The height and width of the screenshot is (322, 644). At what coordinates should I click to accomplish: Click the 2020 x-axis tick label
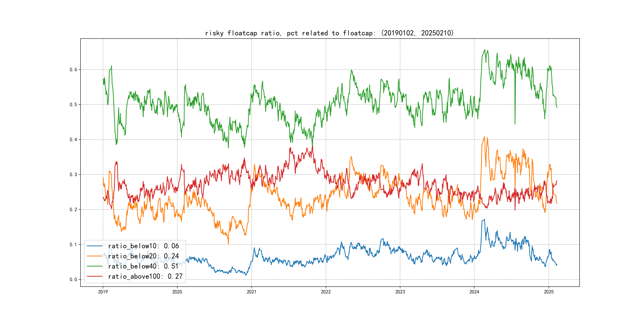[x=177, y=292]
